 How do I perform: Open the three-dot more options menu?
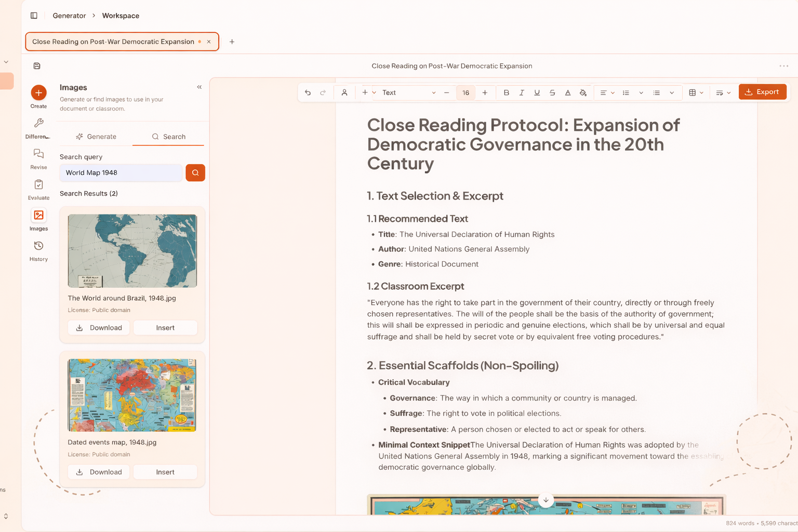784,66
